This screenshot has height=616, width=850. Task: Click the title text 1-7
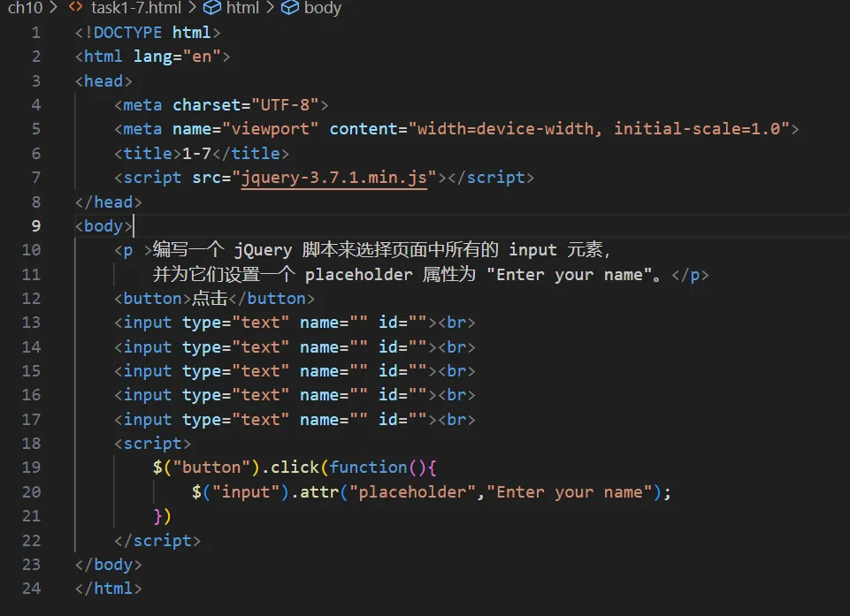click(196, 153)
